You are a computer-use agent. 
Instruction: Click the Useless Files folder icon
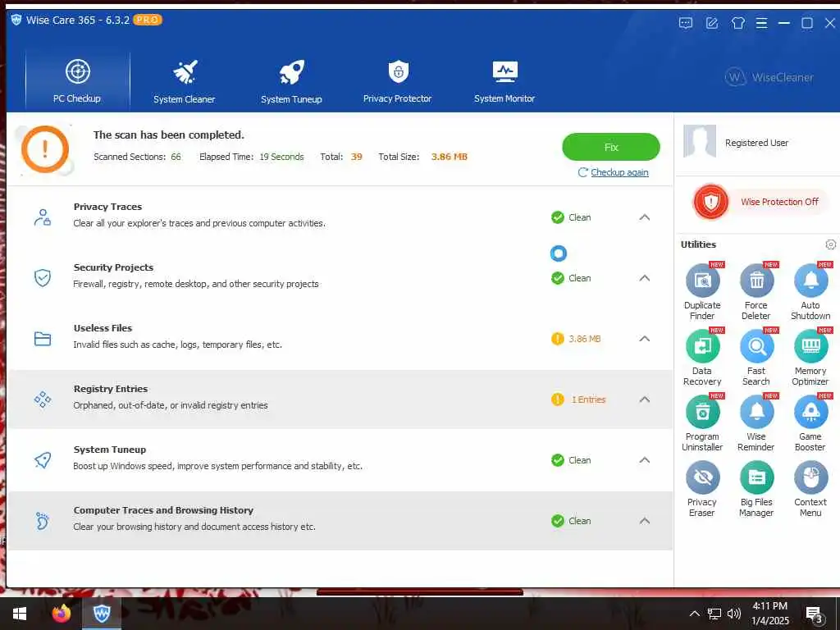(43, 339)
